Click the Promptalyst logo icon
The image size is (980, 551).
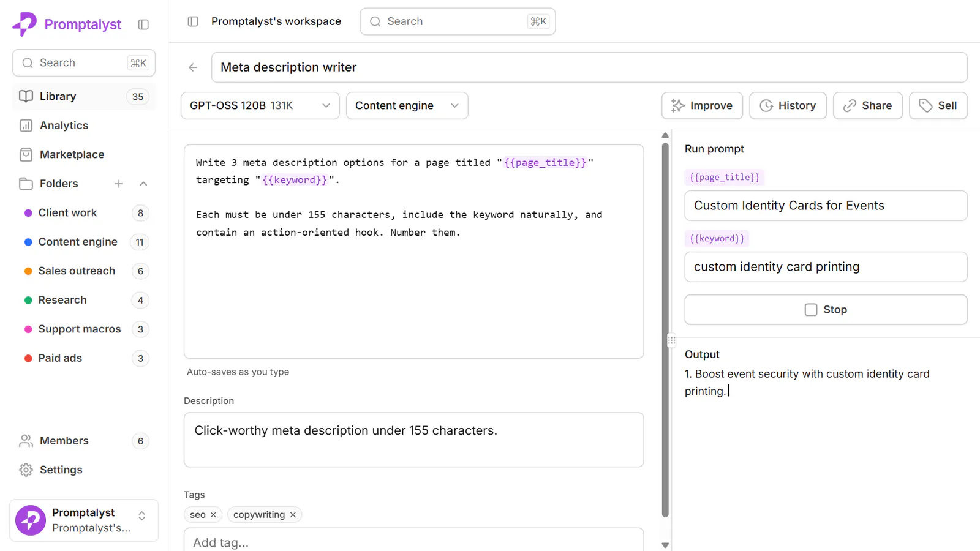24,24
